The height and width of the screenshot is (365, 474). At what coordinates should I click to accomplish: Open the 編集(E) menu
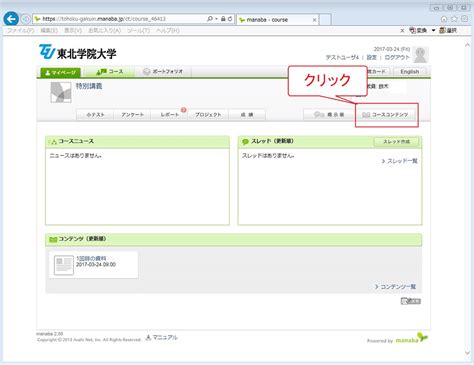49,30
